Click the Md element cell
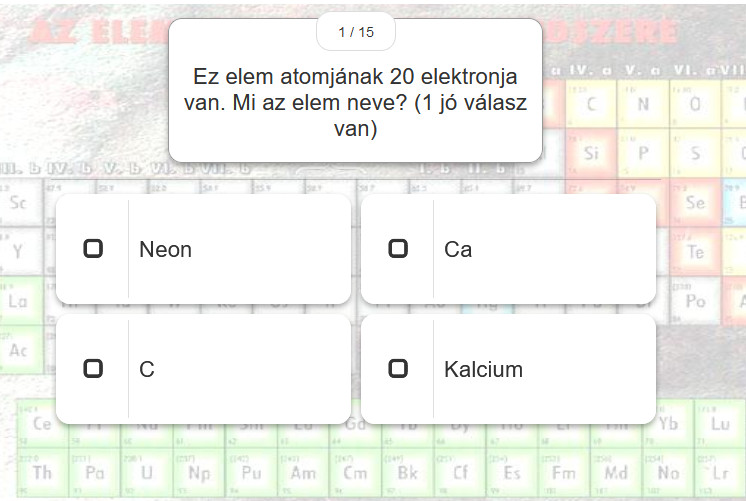This screenshot has width=746, height=501. pyautogui.click(x=615, y=472)
